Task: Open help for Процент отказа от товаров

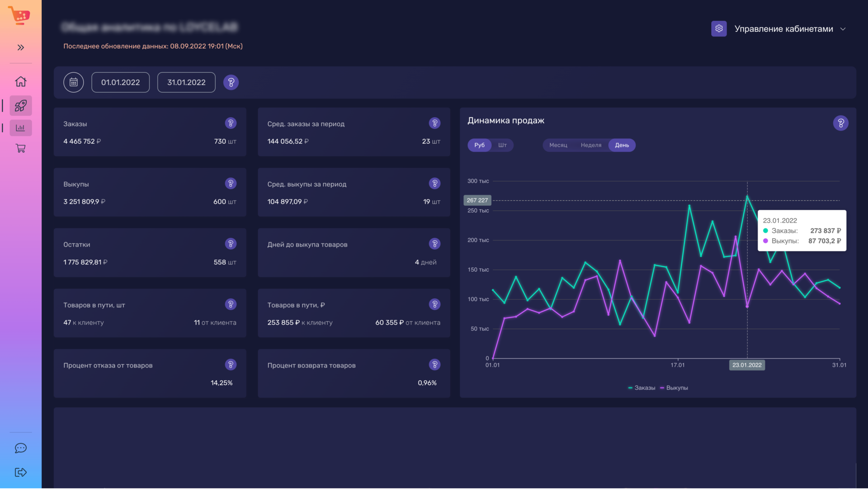Action: coord(231,364)
